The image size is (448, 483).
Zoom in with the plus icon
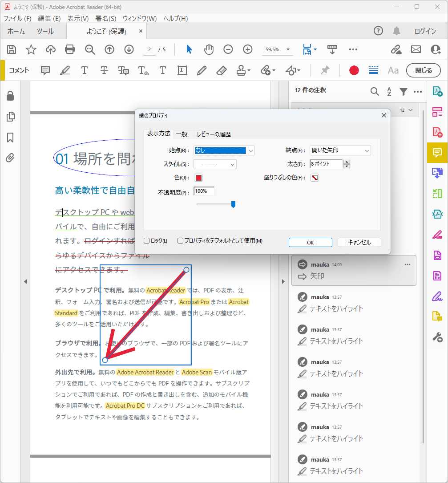click(248, 49)
